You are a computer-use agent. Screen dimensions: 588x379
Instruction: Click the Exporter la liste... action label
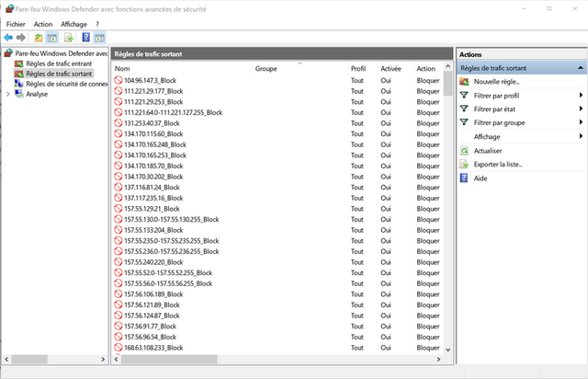[x=498, y=164]
